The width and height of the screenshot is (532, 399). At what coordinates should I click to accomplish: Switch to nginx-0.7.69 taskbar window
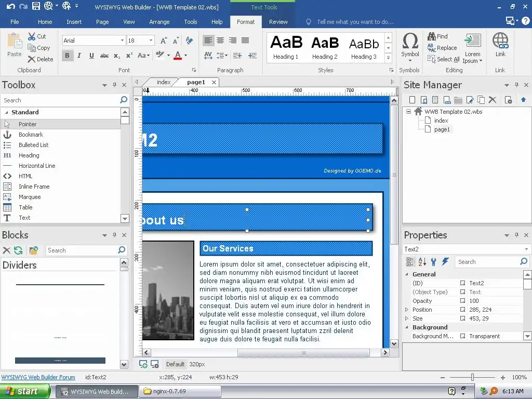180,391
